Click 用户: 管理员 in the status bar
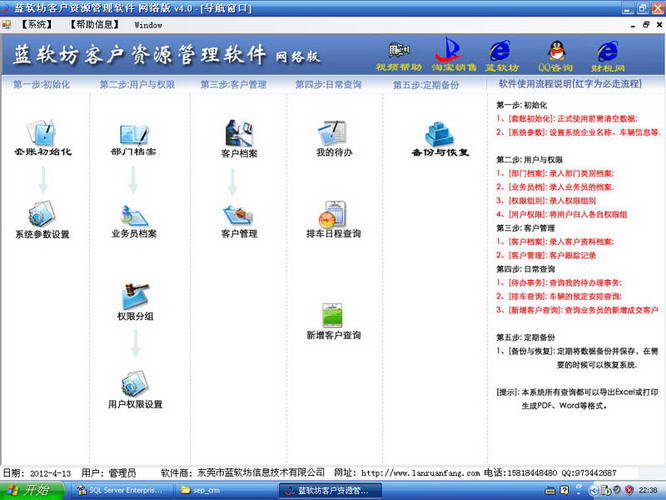666x500 pixels. pyautogui.click(x=109, y=473)
